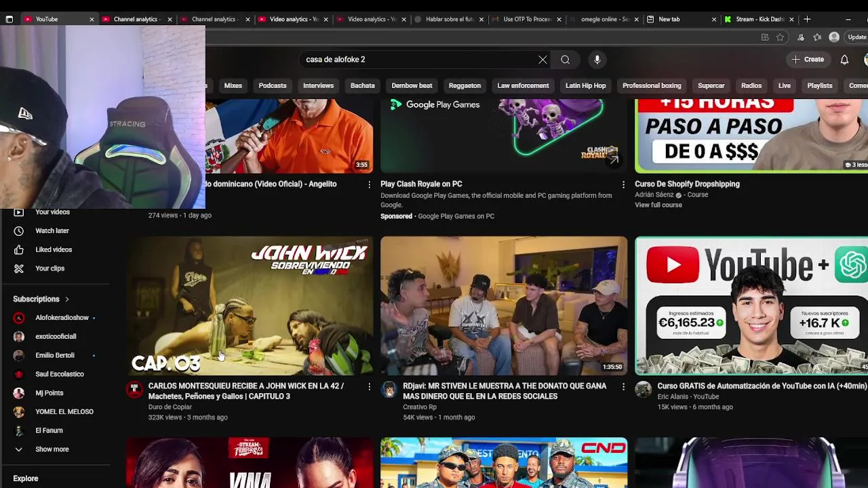
Task: Start voice search with the microphone icon
Action: [597, 60]
